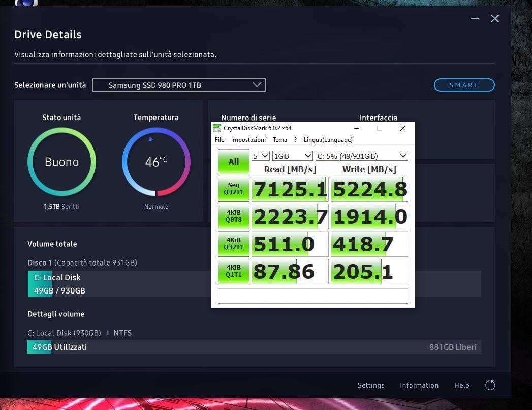Run the Seq Q32T1 benchmark
The height and width of the screenshot is (410, 532).
233,189
